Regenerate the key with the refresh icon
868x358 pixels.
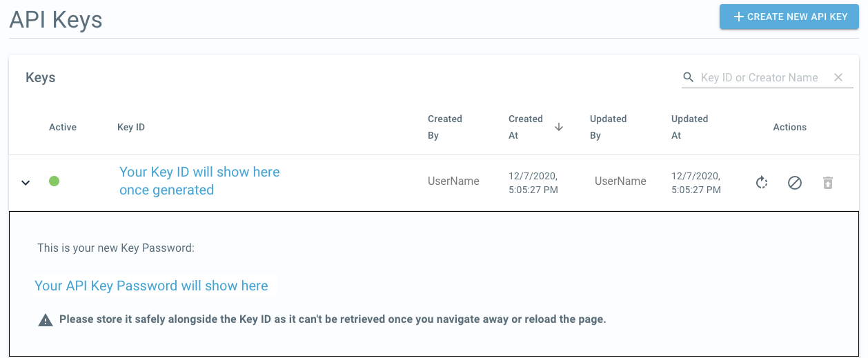[x=762, y=182]
